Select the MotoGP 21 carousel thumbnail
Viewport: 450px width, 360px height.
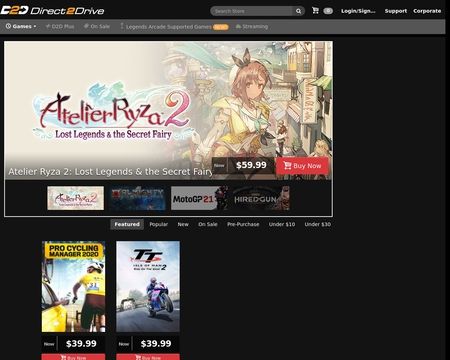click(x=199, y=198)
